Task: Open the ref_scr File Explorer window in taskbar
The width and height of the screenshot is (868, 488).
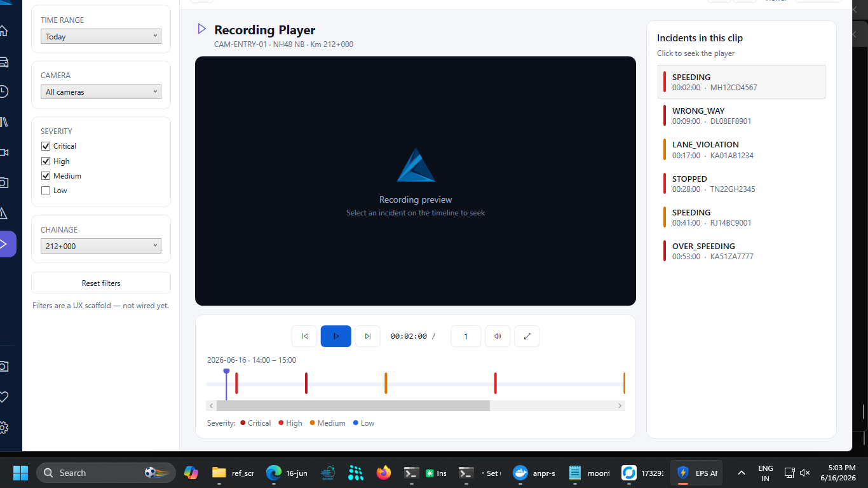Action: (232, 473)
